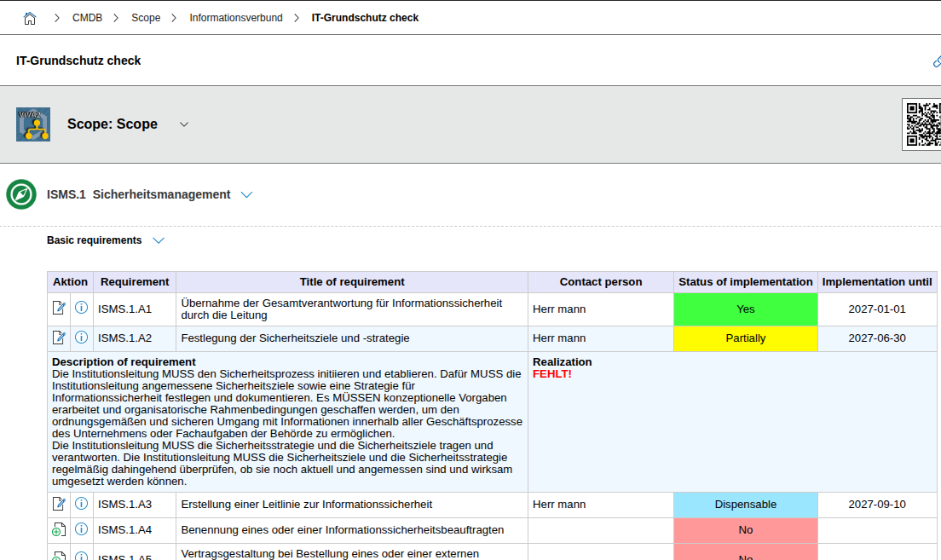Click the yellow Partially status cell

[745, 338]
